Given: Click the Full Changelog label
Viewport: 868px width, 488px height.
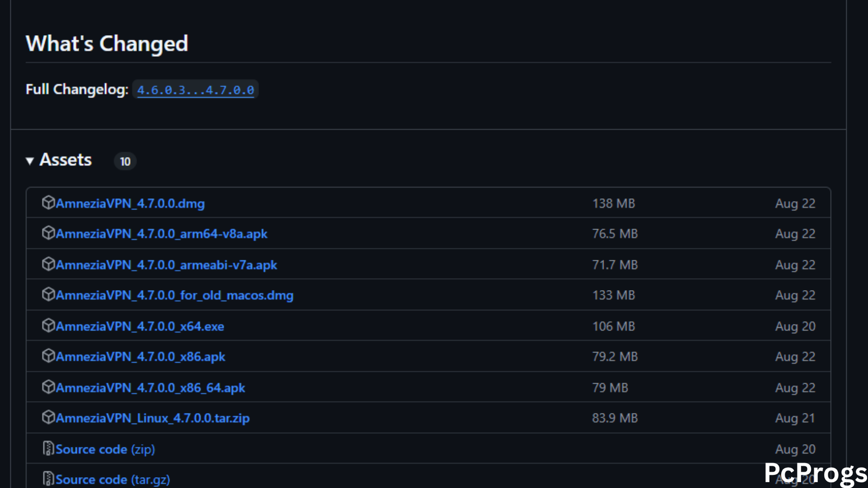Looking at the screenshot, I should [77, 89].
